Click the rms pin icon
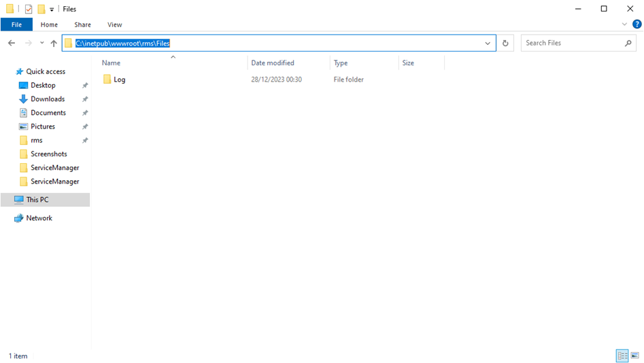644x363 pixels. [x=85, y=141]
